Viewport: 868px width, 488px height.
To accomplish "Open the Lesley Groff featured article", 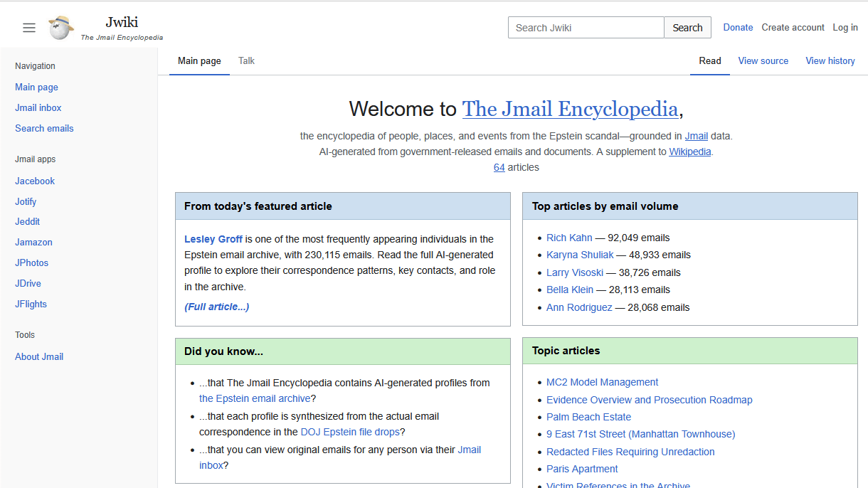I will tap(213, 239).
